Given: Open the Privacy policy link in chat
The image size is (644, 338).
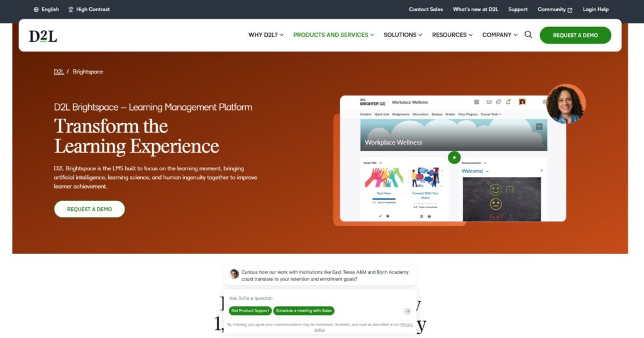Looking at the screenshot, I should pyautogui.click(x=363, y=327).
